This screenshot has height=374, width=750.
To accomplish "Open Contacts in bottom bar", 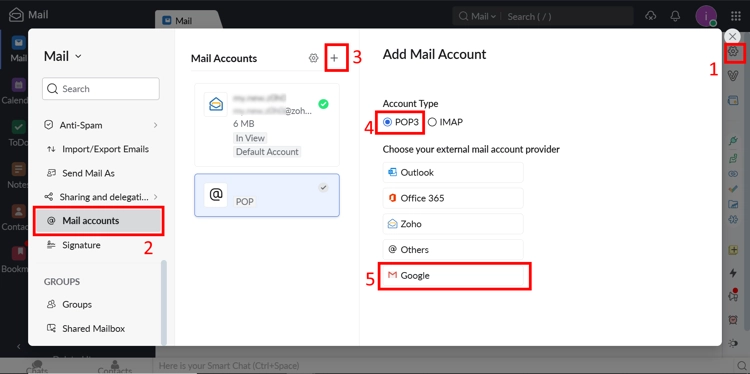I will [114, 367].
